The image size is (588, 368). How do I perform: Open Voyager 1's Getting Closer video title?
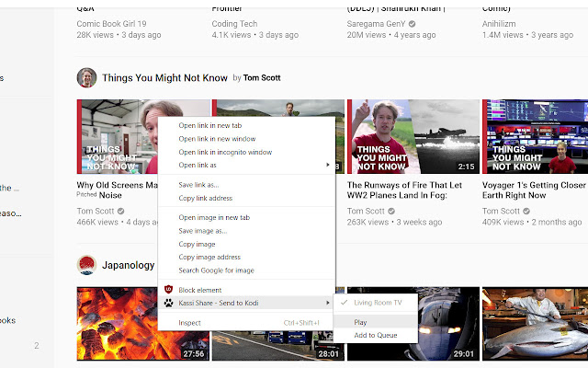click(x=534, y=190)
